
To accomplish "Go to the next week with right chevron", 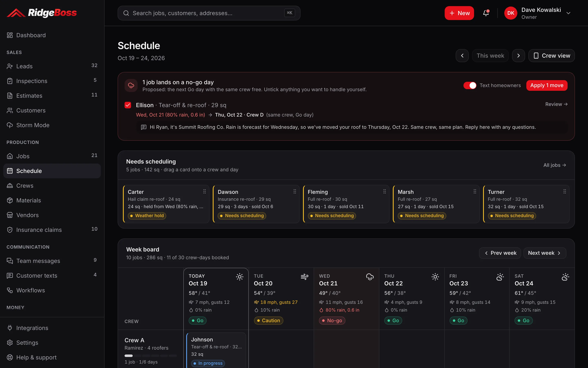I will click(519, 56).
